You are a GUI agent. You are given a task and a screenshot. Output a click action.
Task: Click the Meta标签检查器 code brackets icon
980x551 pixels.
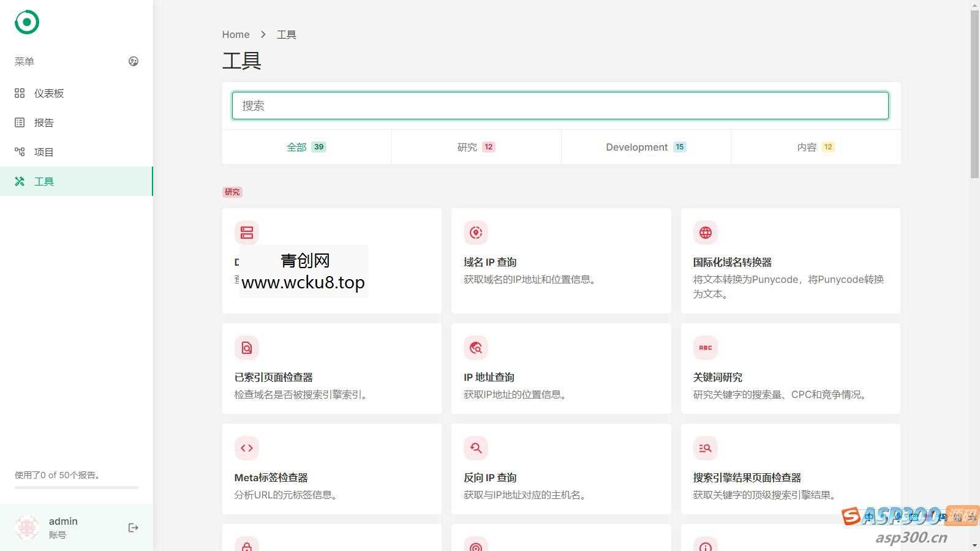[x=247, y=448]
